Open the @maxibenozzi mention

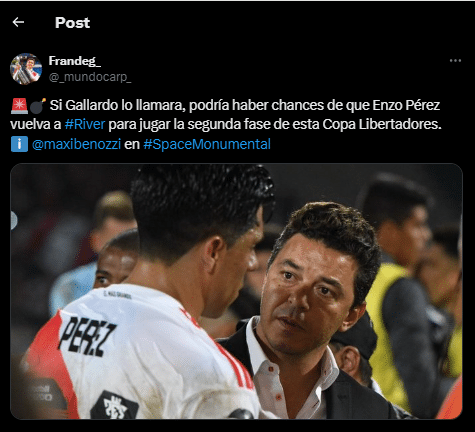[x=76, y=144]
